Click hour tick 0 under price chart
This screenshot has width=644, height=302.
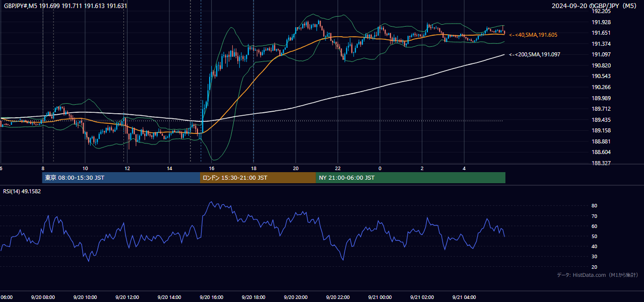pyautogui.click(x=380, y=169)
